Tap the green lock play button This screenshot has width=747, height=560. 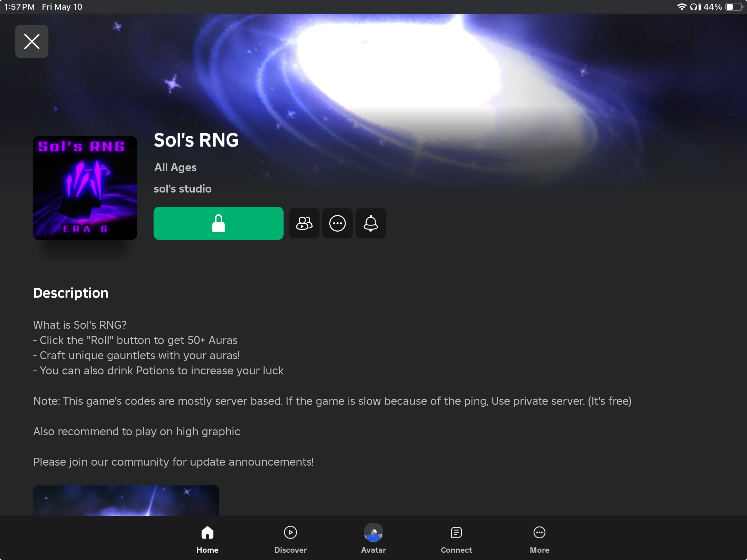point(219,223)
